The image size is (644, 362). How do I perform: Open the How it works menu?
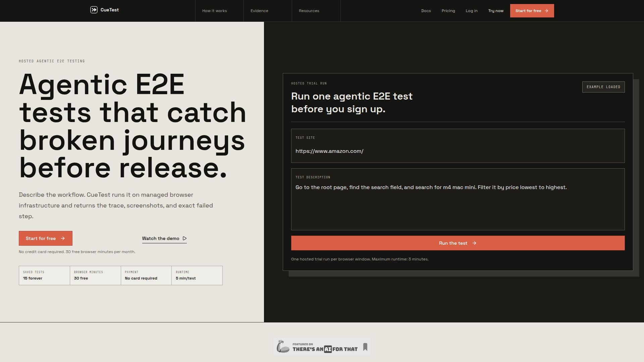point(219,11)
